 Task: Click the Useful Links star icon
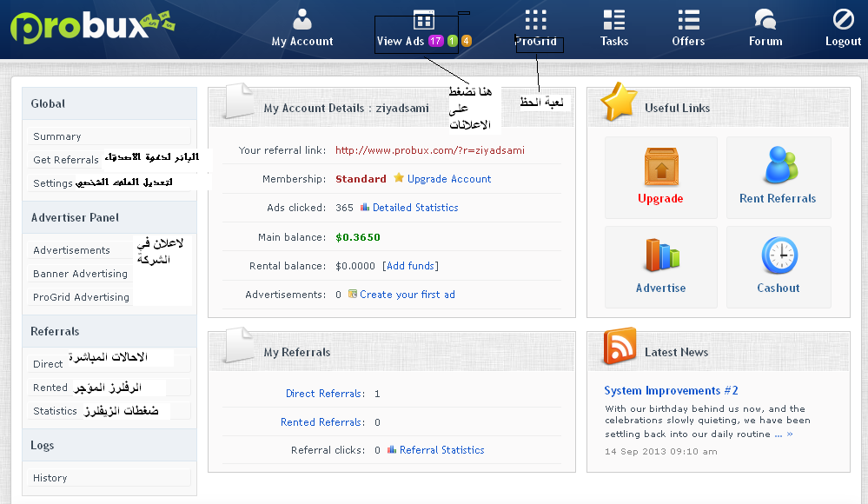pyautogui.click(x=619, y=102)
